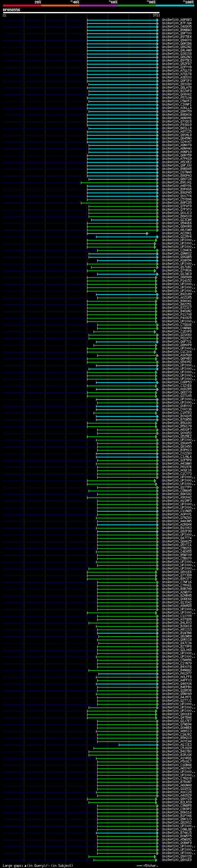Select the UniRef100_C7RQY8 hit name
197x868 pixels.
[176, 778]
